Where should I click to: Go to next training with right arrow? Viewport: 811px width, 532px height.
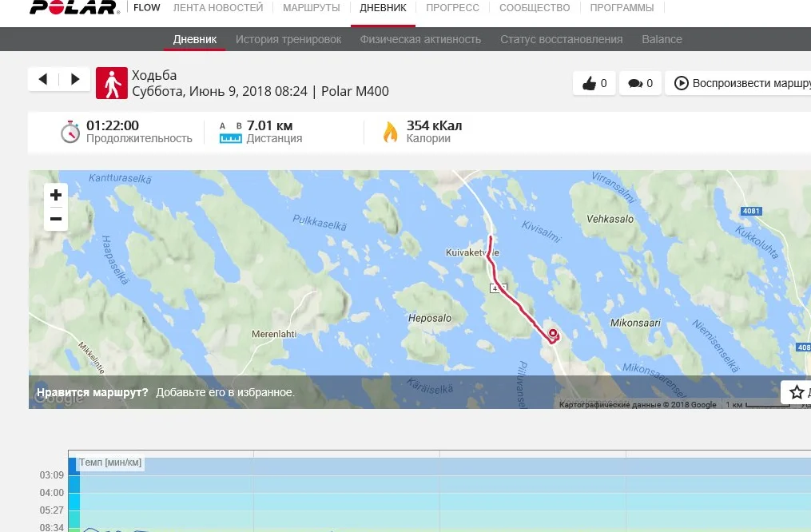pos(75,79)
